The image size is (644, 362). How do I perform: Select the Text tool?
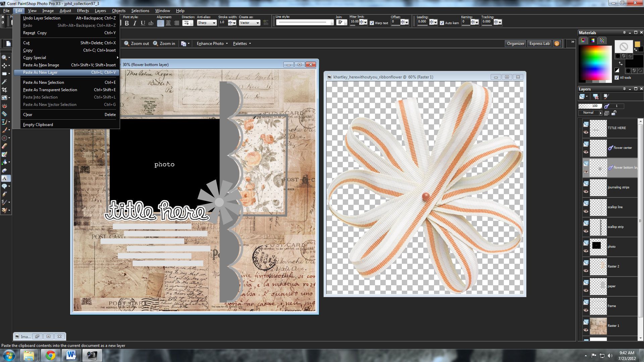coord(4,178)
